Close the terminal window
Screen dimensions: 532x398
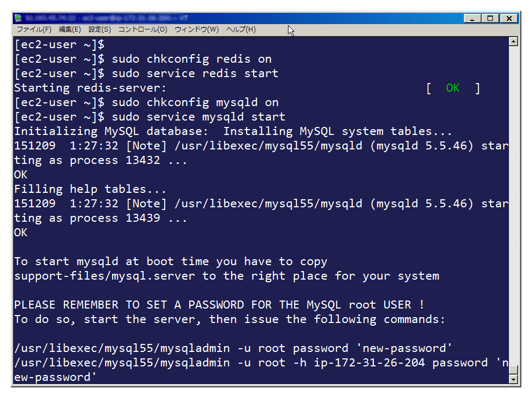click(509, 18)
